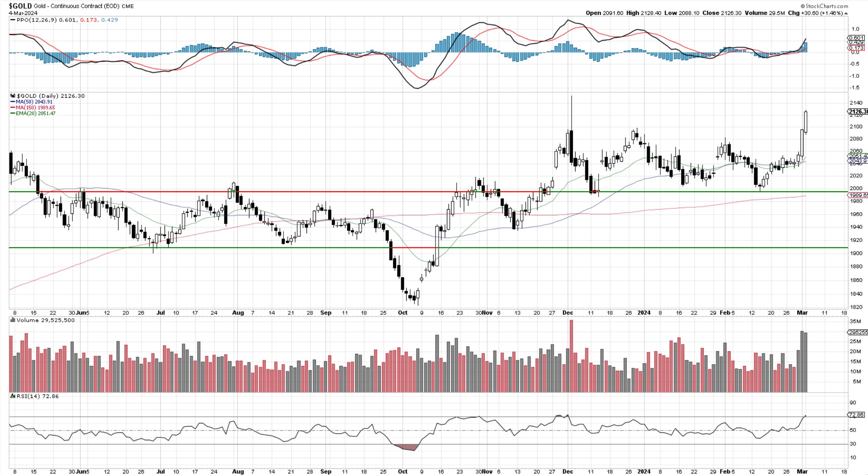The image size is (868, 475).
Task: Click the candlestick icon beside $GOLD (Daily)
Action: coord(13,96)
